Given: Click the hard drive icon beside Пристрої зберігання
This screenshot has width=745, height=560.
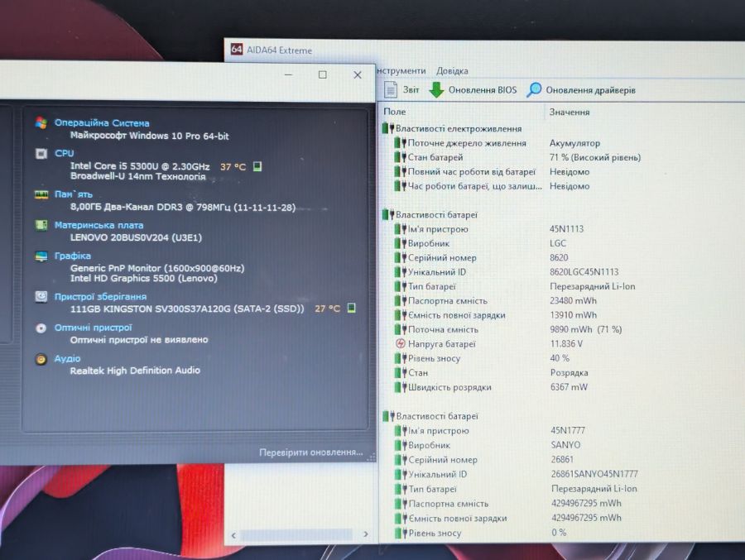Looking at the screenshot, I should tap(41, 296).
